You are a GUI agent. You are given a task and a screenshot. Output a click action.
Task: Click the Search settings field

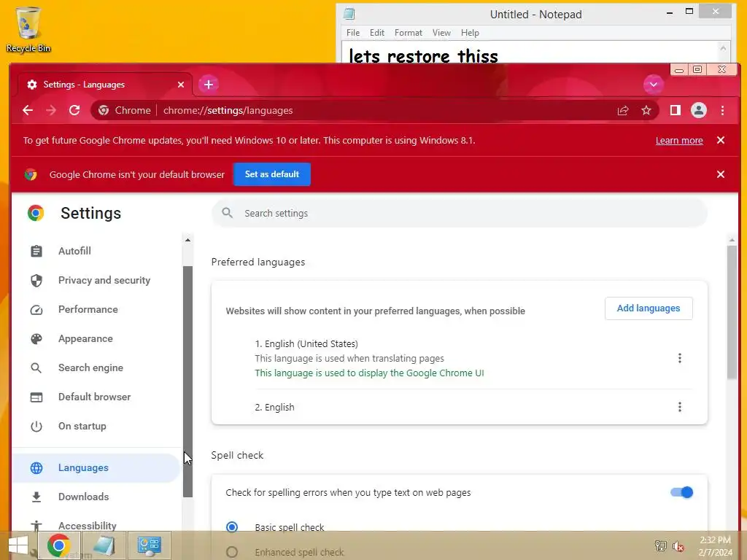coord(460,214)
